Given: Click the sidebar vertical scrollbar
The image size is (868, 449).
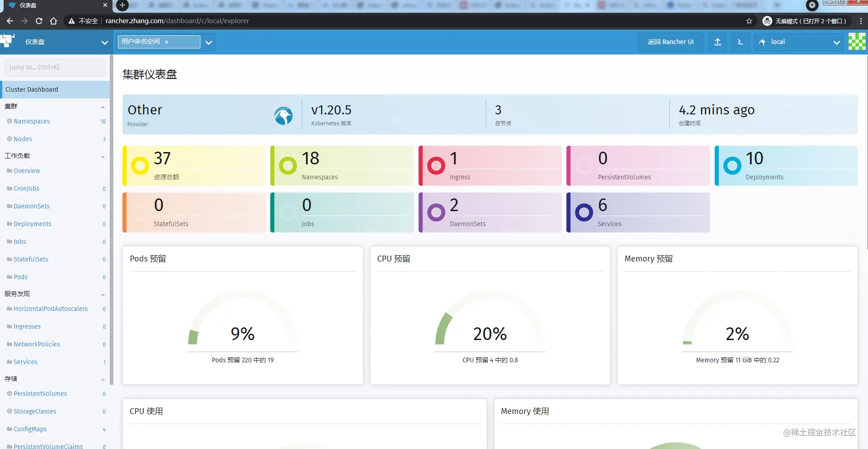Looking at the screenshot, I should coord(111,220).
